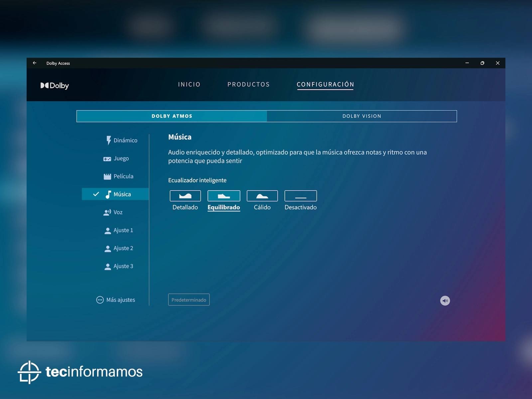
Task: Set the equalizer to Equilibrado
Action: [224, 200]
